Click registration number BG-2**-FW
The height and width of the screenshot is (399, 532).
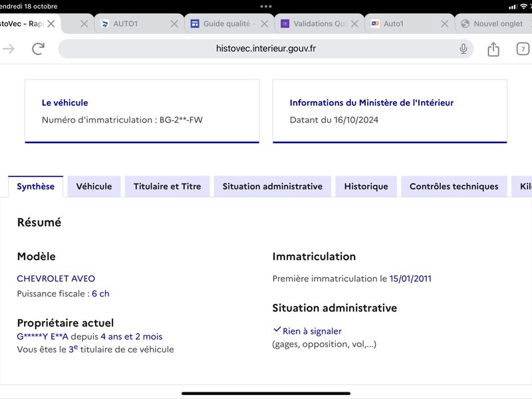click(x=181, y=120)
